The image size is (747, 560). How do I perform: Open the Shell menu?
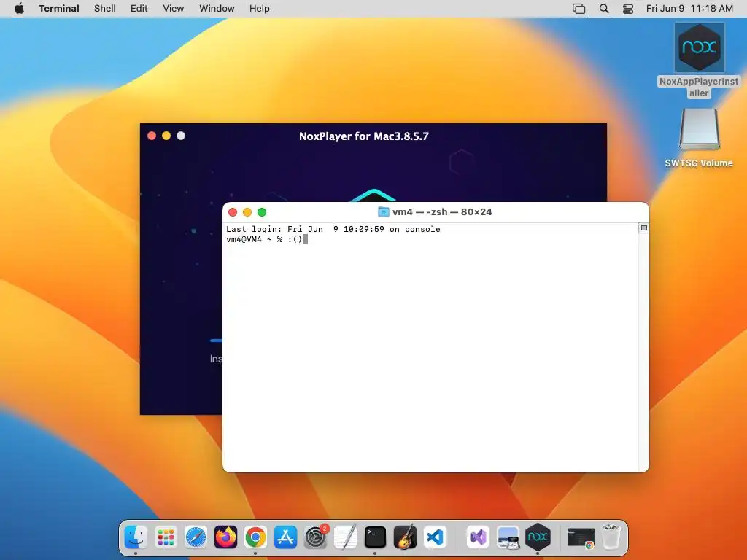(105, 8)
